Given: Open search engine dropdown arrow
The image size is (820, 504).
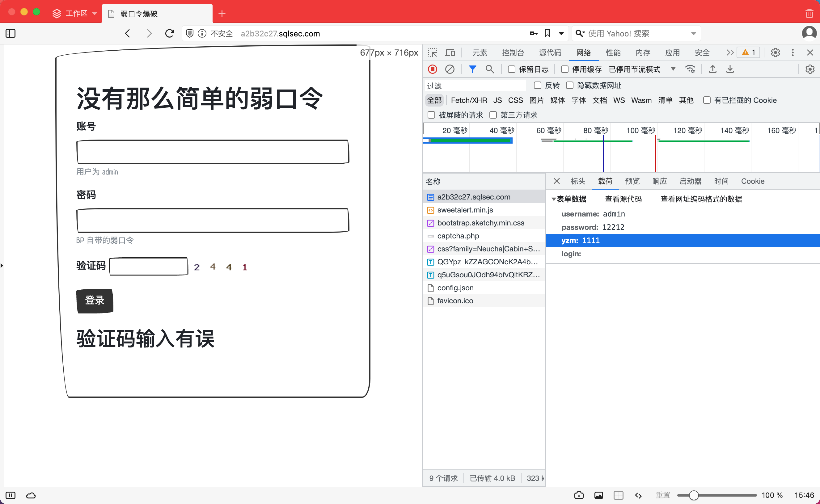Looking at the screenshot, I should click(x=693, y=33).
